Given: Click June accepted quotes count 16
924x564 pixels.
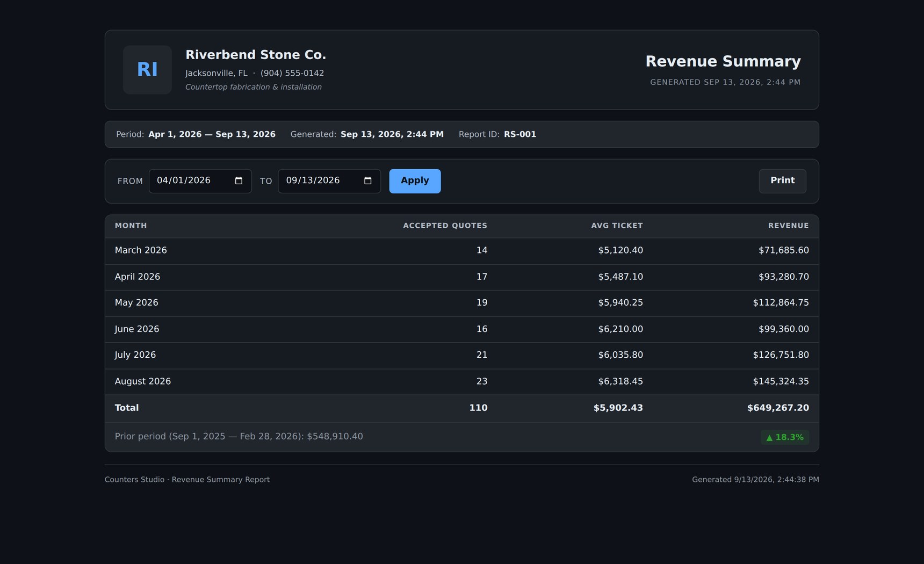Looking at the screenshot, I should 482,329.
